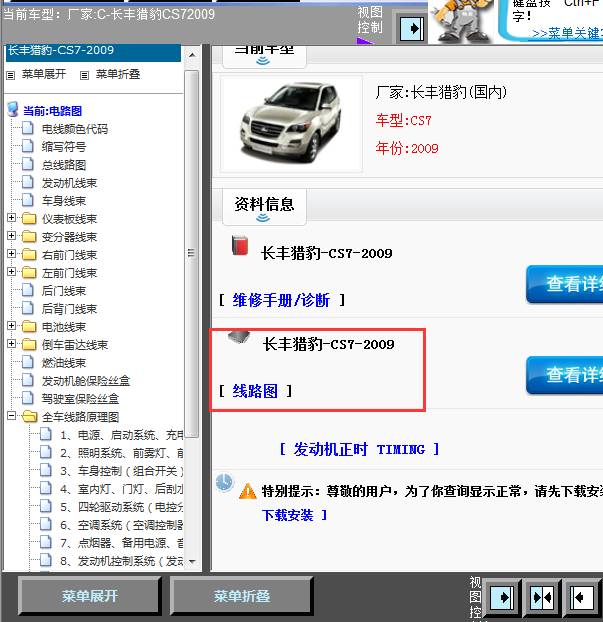Screen dimensions: 603x622
Task: Click the page icon for 后门线束
Action: [x=28, y=290]
